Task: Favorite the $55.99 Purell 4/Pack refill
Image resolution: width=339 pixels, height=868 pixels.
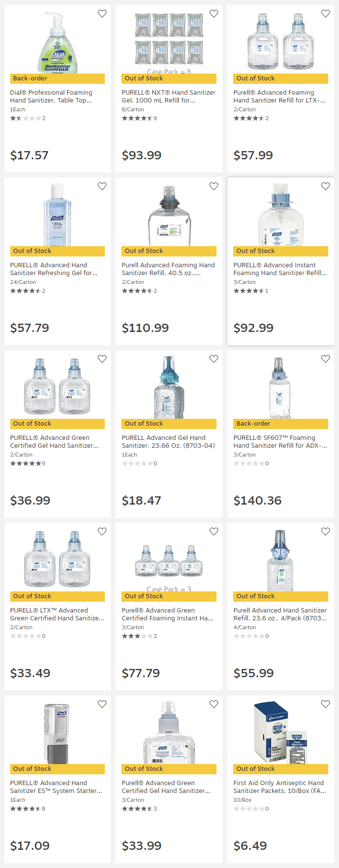Action: [325, 532]
